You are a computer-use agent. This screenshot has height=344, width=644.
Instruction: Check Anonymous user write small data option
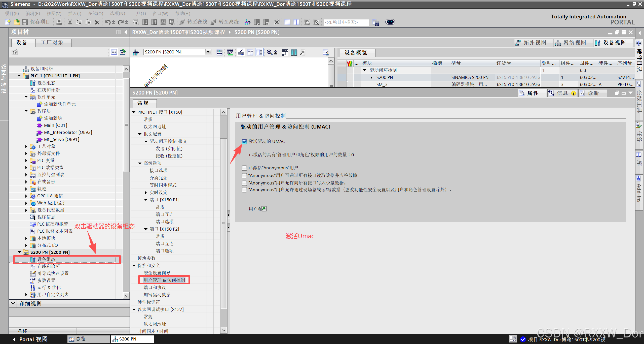tap(244, 183)
